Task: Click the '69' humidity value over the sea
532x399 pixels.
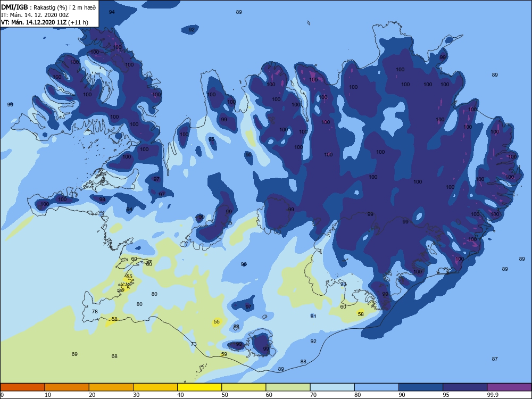Action: coord(74,354)
